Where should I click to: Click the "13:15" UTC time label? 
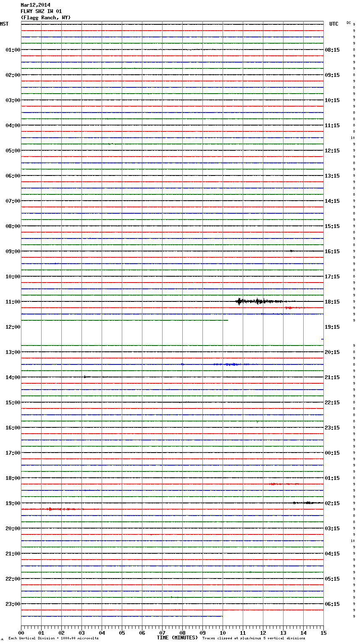pyautogui.click(x=332, y=176)
